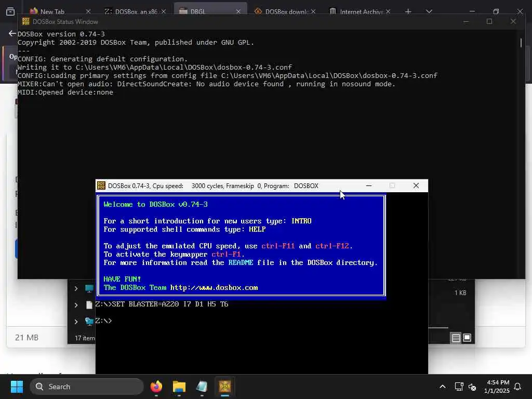The image size is (532, 399).
Task: Switch to the New Tab browser tab
Action: pos(52,11)
